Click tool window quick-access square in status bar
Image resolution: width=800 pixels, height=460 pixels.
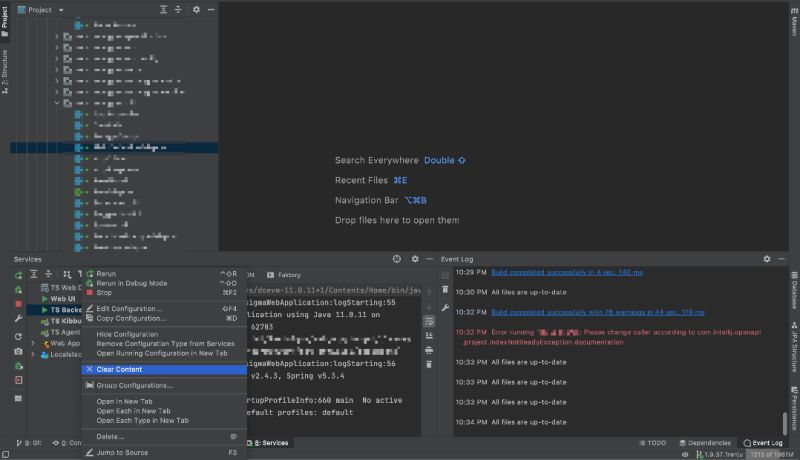point(6,454)
